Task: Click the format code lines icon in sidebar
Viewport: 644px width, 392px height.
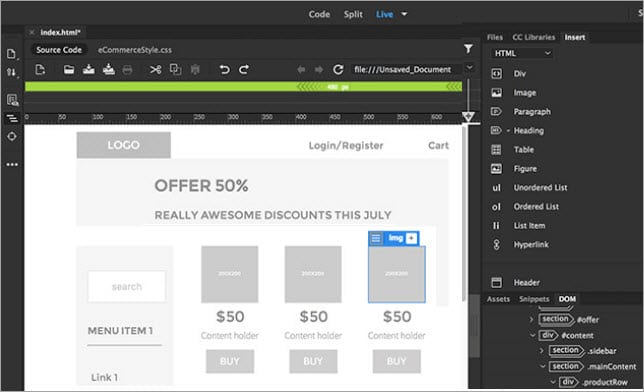Action: pyautogui.click(x=12, y=118)
